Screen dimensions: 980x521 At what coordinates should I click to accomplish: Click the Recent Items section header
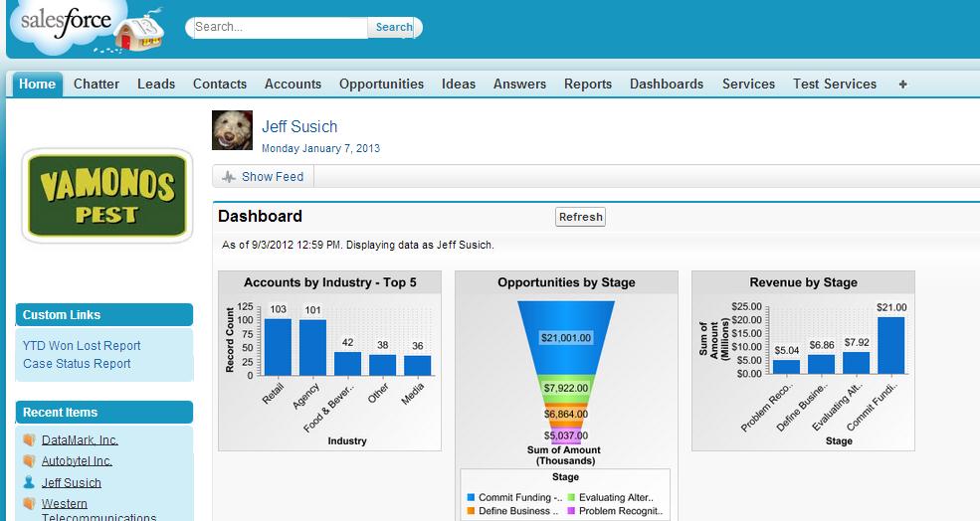pos(103,413)
